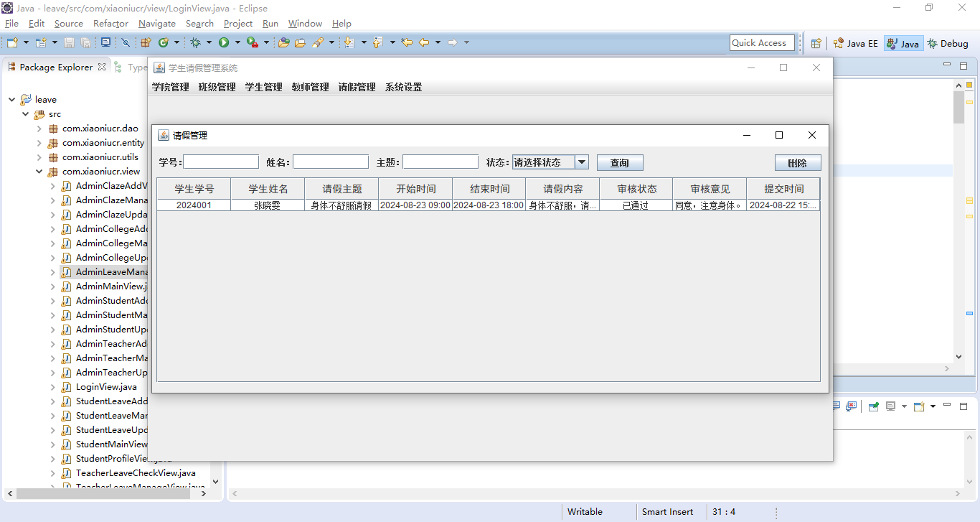Click the 查询 search button
The height and width of the screenshot is (522, 980).
pos(620,163)
